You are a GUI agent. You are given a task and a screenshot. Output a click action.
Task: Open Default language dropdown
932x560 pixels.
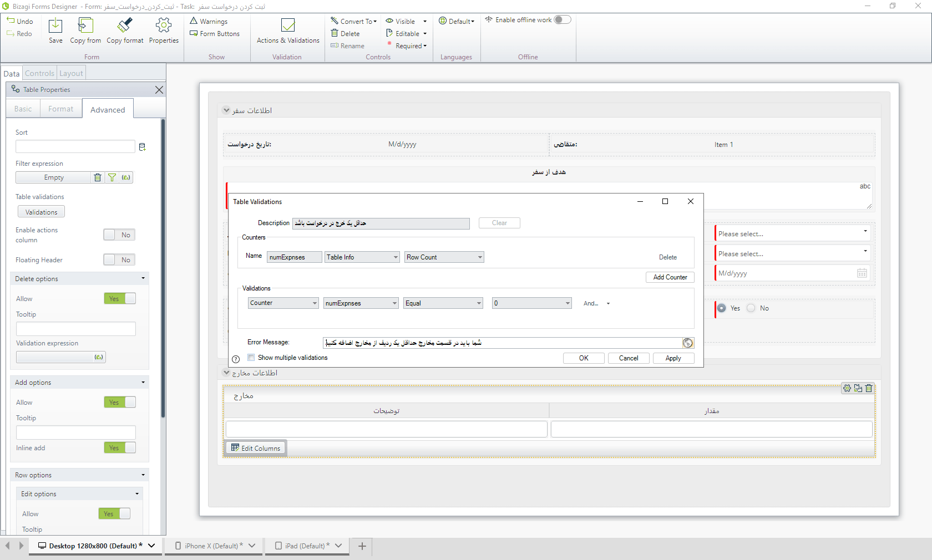[x=457, y=21]
